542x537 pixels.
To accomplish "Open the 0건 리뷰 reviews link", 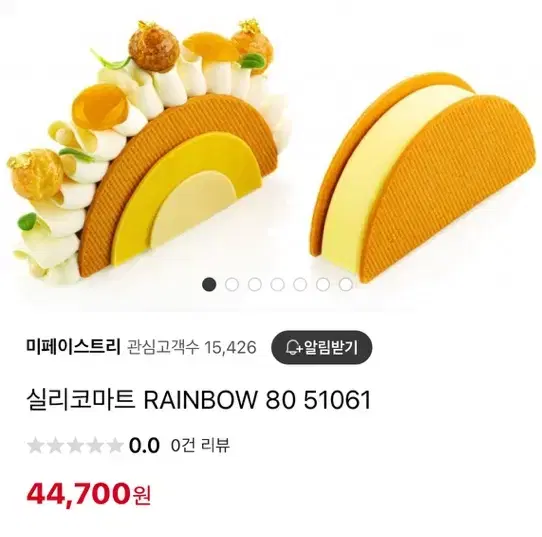I will pyautogui.click(x=200, y=445).
